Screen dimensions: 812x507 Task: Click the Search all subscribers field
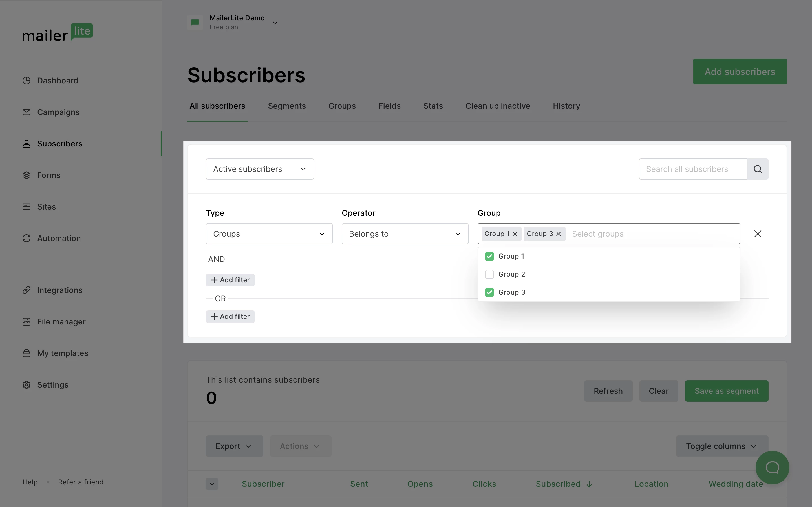tap(692, 169)
